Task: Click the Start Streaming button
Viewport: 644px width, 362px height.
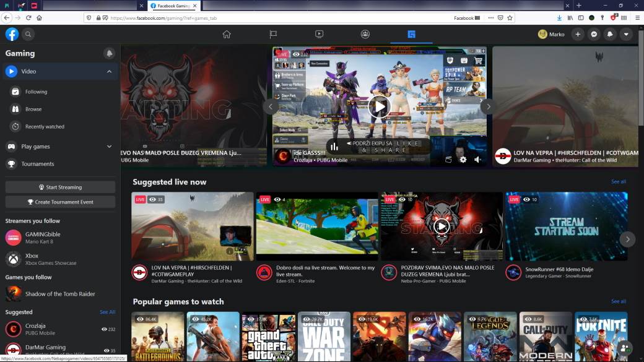Action: pos(60,187)
